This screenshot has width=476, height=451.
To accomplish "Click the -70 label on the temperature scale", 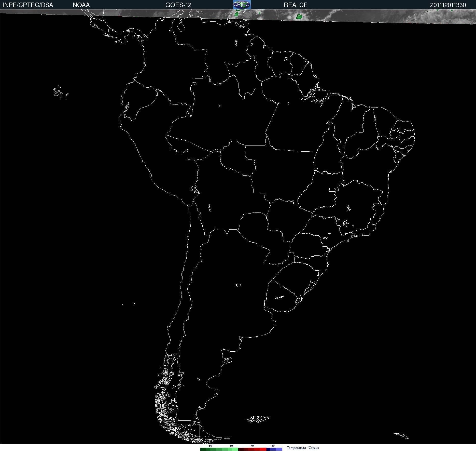I will point(251,446).
